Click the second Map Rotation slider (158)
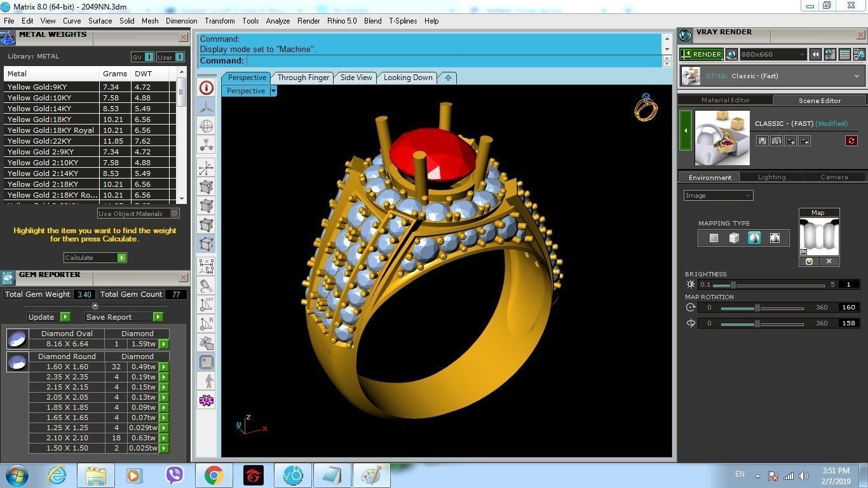The height and width of the screenshot is (488, 868). 762,323
